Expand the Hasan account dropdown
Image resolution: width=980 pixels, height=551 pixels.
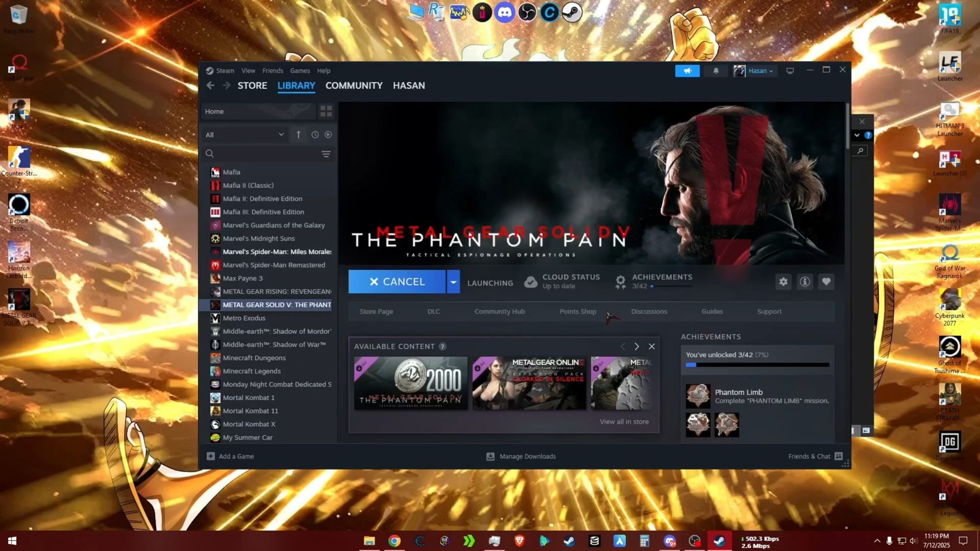click(760, 71)
